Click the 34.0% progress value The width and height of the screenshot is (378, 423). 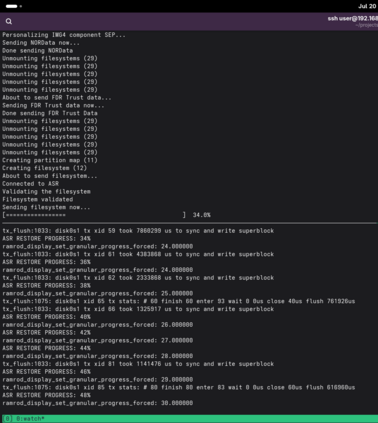pyautogui.click(x=202, y=215)
